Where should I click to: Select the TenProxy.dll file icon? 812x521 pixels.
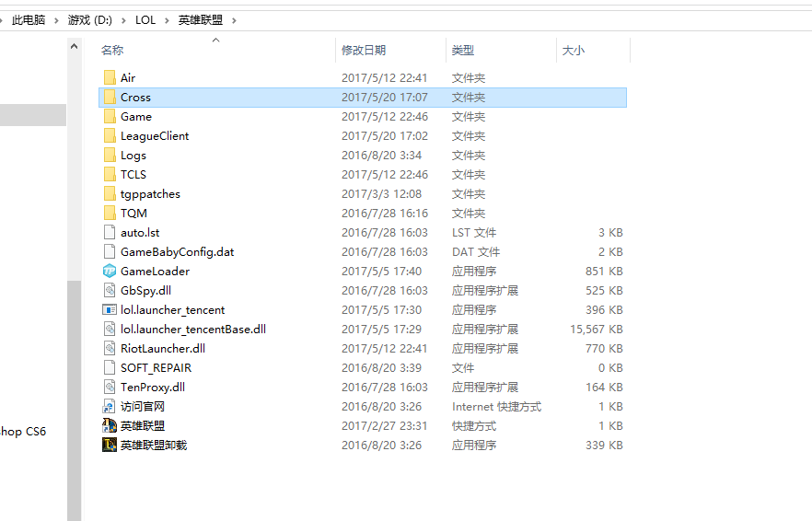[x=110, y=387]
